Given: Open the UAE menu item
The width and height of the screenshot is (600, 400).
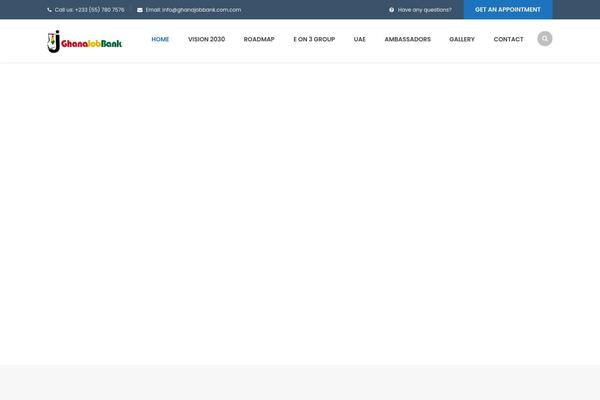Looking at the screenshot, I should click(x=360, y=39).
